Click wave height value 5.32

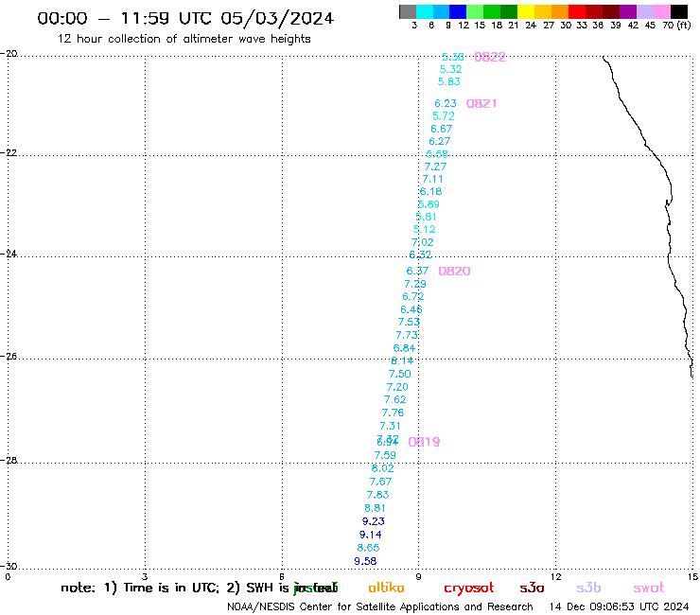click(450, 69)
